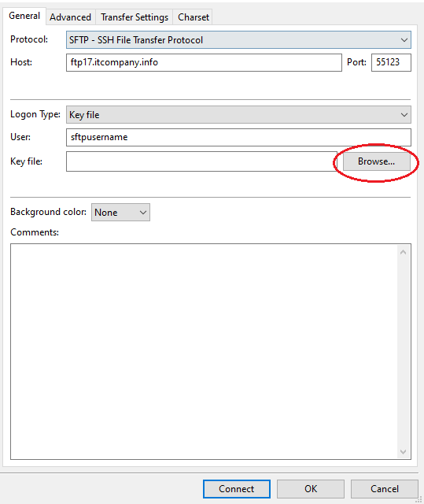424x504 pixels.
Task: Click the User name field
Action: [x=238, y=137]
